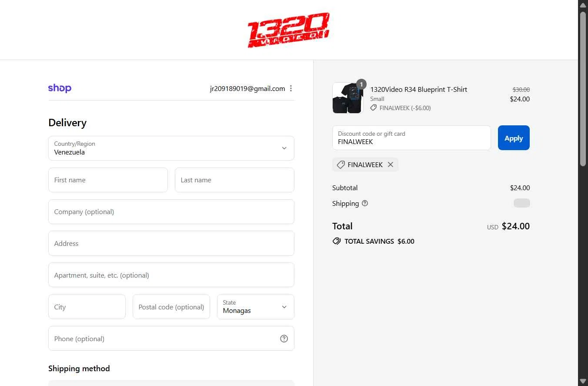Open the account options three-dot menu
Image resolution: width=588 pixels, height=386 pixels.
[291, 88]
